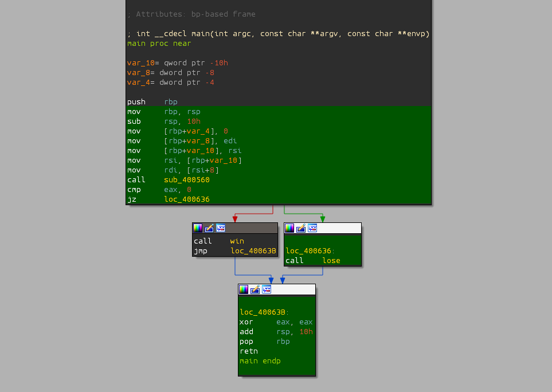The width and height of the screenshot is (552, 392).
Task: Click loc_40063B operand of the jmp instruction
Action: [253, 251]
